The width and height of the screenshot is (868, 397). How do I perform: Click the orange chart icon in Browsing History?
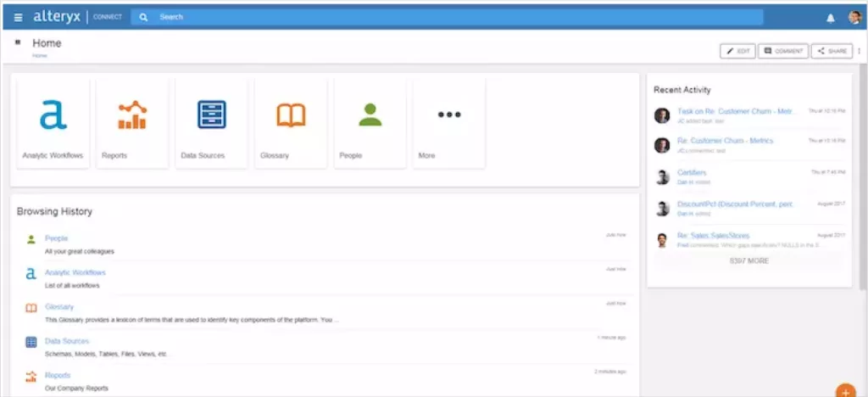pyautogui.click(x=31, y=377)
